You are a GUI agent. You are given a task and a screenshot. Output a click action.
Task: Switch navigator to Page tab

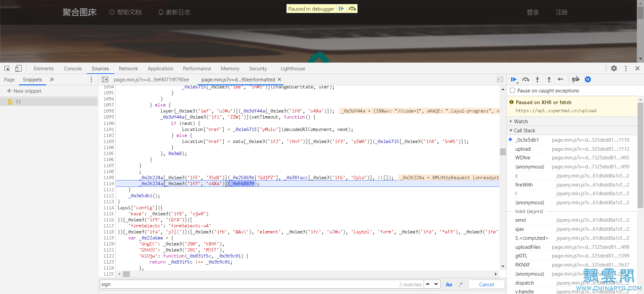coord(9,79)
